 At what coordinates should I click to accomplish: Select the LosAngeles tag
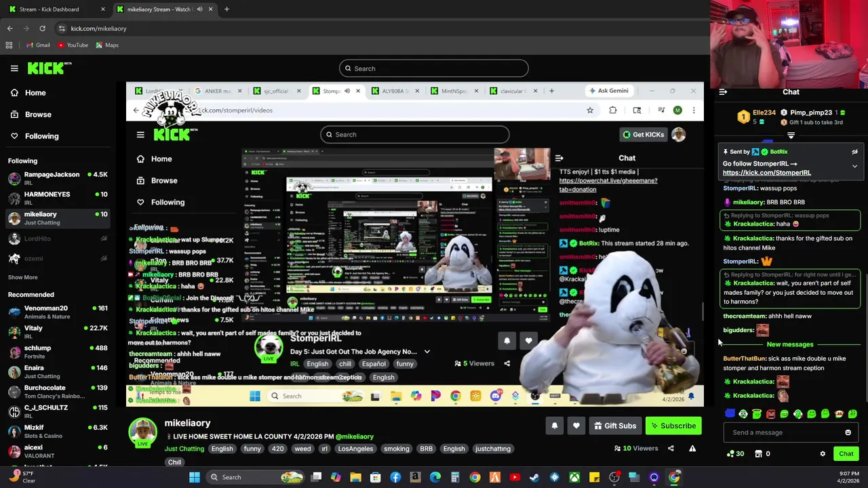(x=355, y=449)
